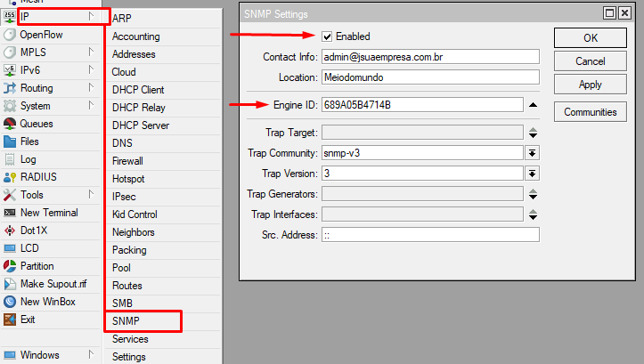The height and width of the screenshot is (364, 644).
Task: Click the Make Supout.rif icon
Action: 10,284
